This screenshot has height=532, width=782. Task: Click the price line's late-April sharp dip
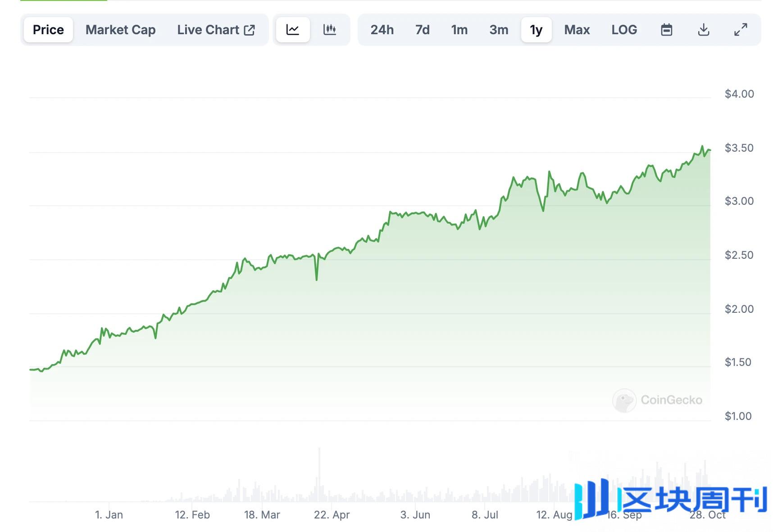pyautogui.click(x=317, y=280)
